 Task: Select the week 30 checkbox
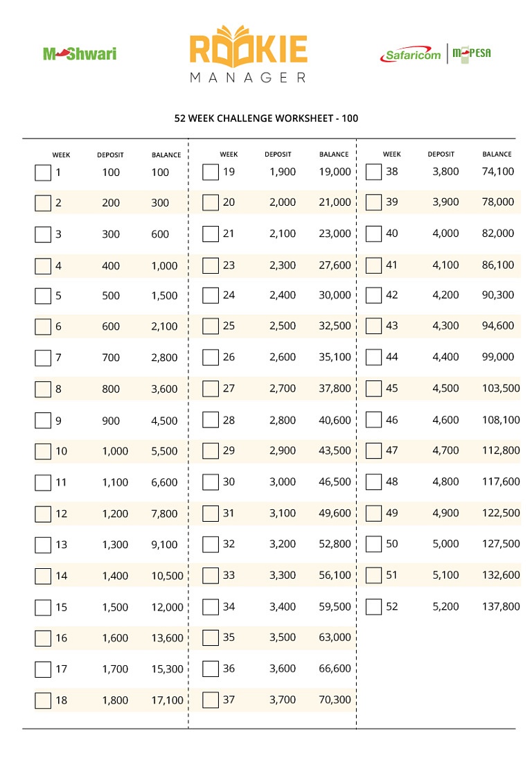[x=211, y=482]
